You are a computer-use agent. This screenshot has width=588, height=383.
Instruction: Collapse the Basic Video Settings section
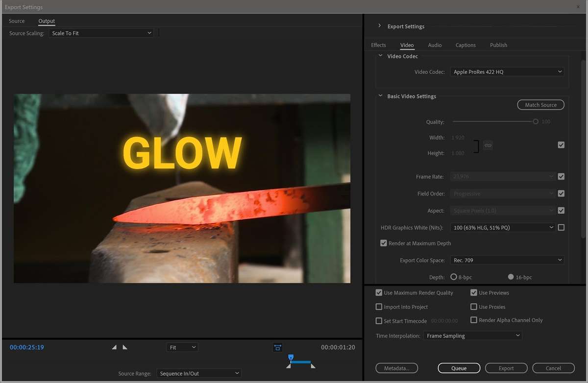click(380, 96)
